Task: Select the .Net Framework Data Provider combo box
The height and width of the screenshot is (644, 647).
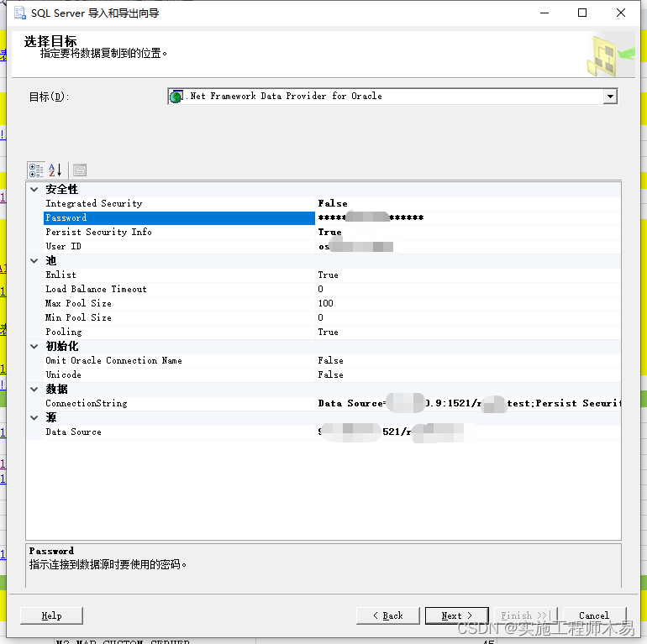Action: tap(392, 97)
